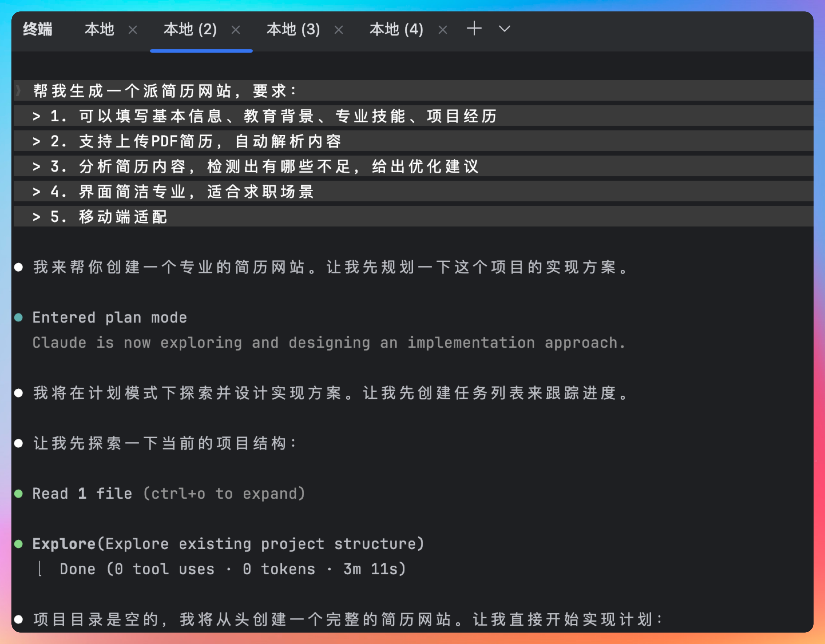Switch to the 本地 tab
Image resolution: width=825 pixels, height=644 pixels.
point(99,29)
